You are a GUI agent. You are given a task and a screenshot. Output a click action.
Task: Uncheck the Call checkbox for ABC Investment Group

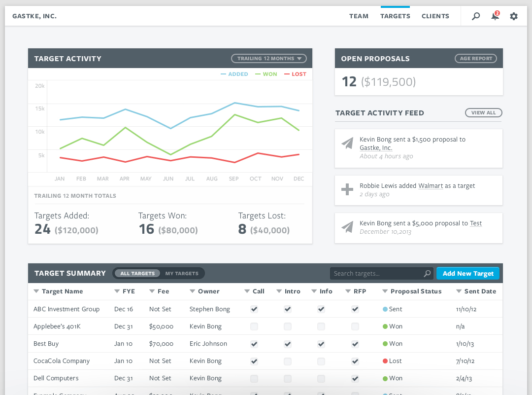(254, 309)
